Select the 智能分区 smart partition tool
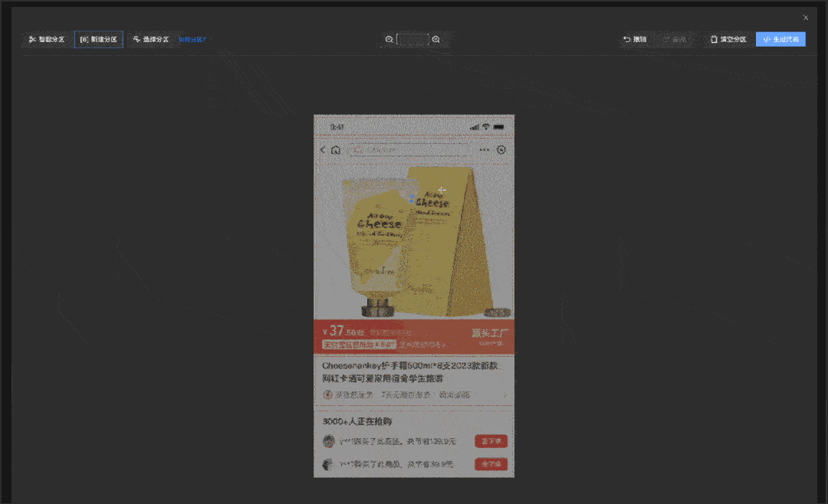This screenshot has height=504, width=828. tap(47, 40)
